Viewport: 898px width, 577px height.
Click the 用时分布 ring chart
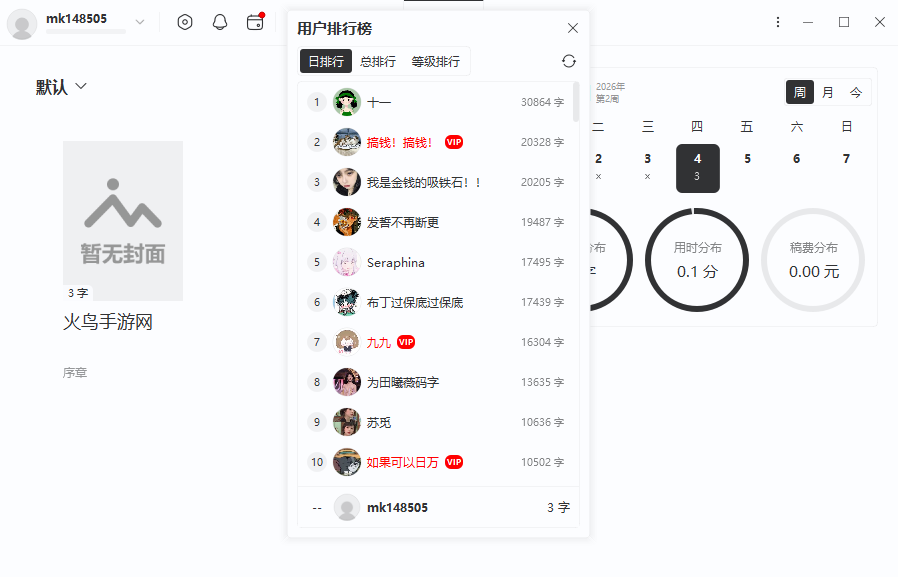point(697,260)
